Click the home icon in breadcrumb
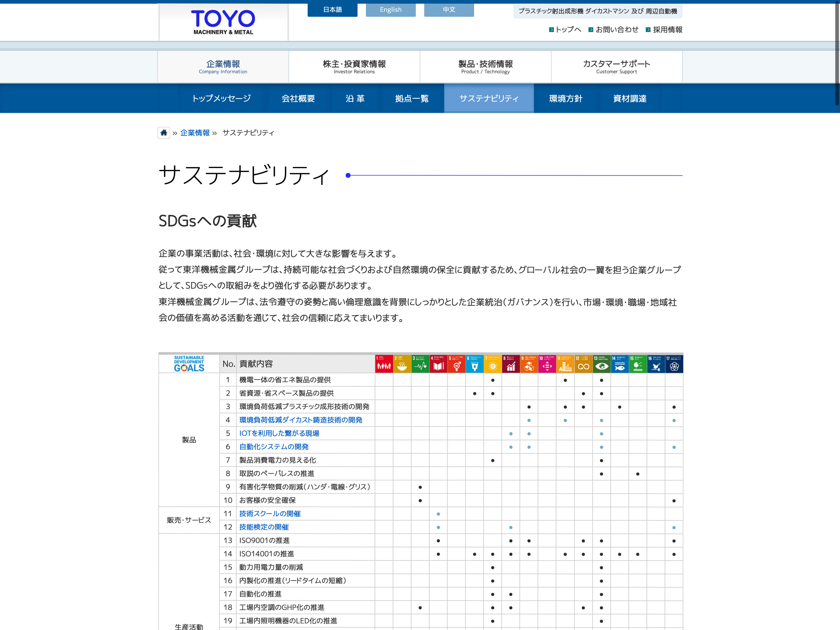The width and height of the screenshot is (840, 630). point(164,133)
